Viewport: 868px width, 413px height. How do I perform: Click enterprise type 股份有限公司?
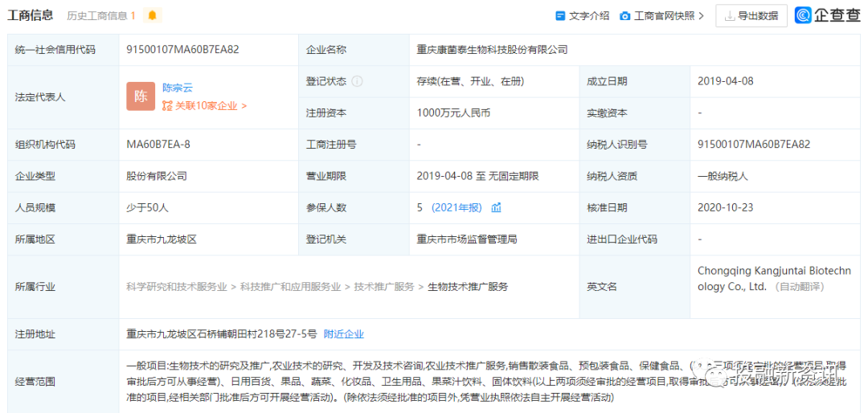(157, 176)
